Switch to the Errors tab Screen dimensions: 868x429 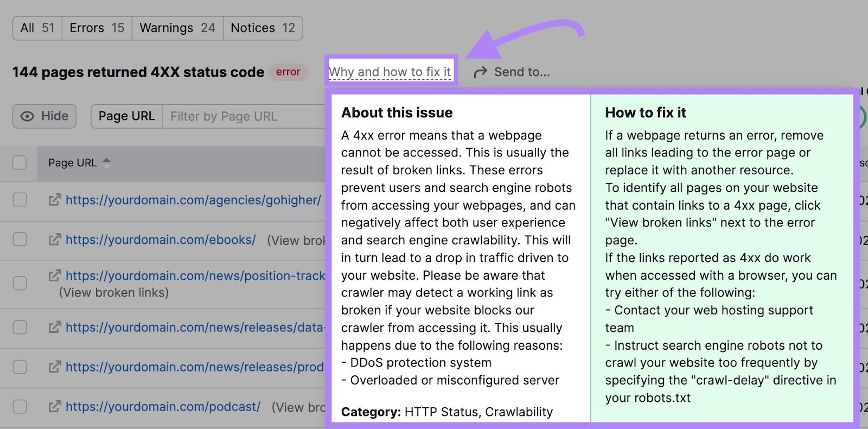(x=97, y=28)
